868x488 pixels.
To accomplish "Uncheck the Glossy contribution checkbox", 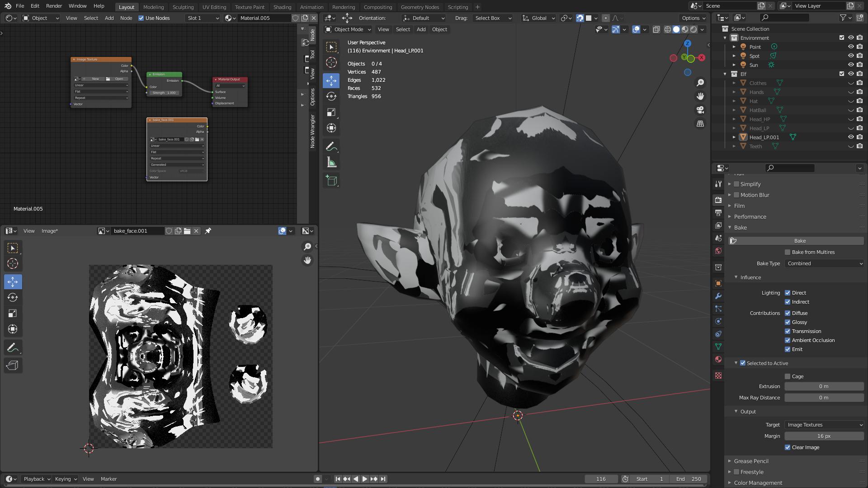I will tap(788, 322).
